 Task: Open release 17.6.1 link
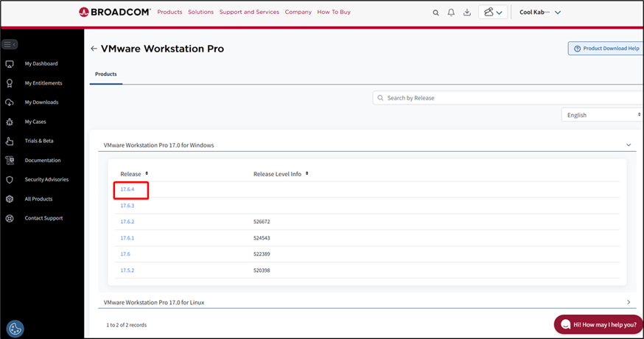click(x=127, y=238)
